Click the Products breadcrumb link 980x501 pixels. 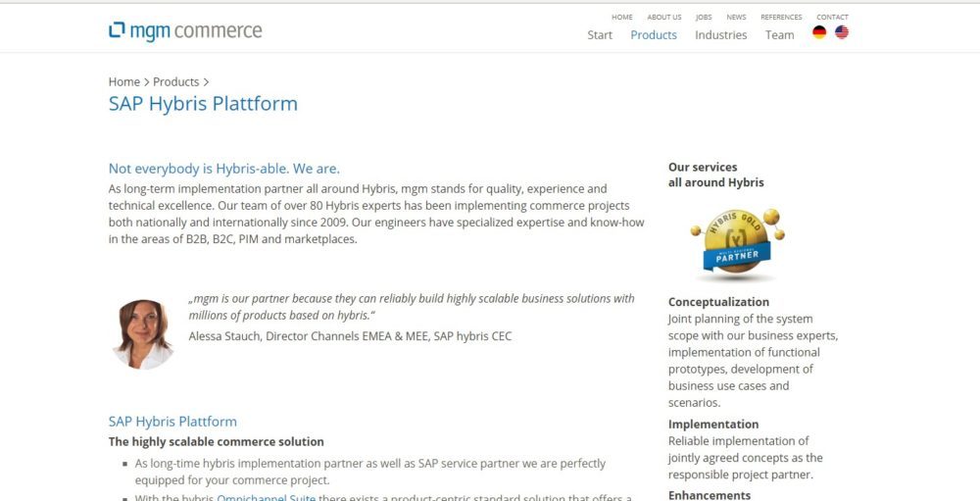click(x=175, y=82)
